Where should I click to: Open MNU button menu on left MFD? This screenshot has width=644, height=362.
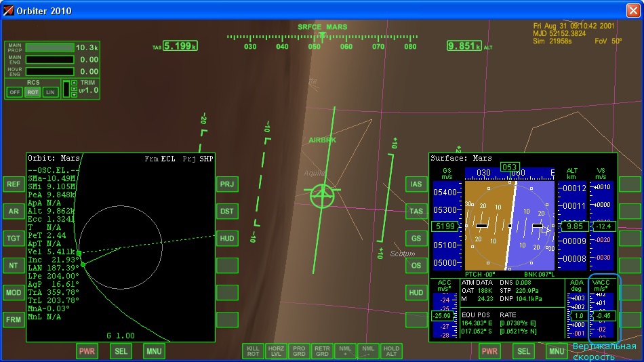154,351
